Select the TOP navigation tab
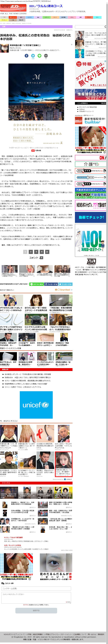This screenshot has width=108, height=644. [4, 17]
